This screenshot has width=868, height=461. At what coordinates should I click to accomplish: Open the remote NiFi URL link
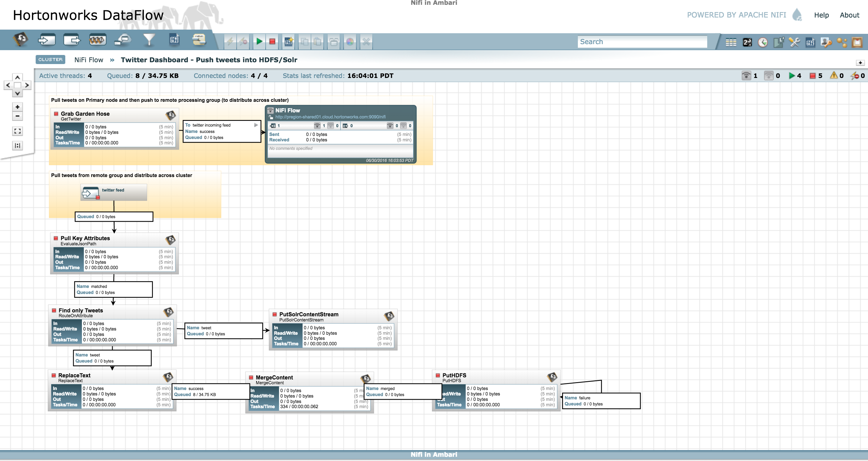tap(330, 117)
